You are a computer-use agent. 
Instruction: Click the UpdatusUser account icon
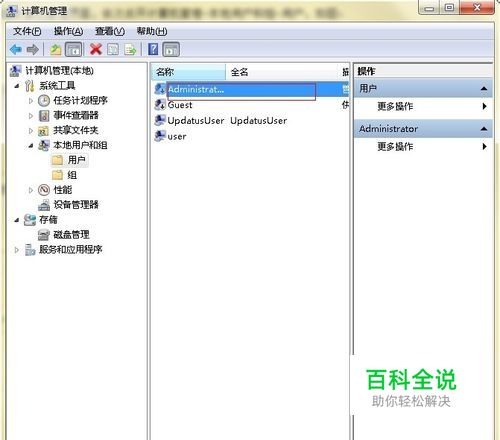(160, 120)
